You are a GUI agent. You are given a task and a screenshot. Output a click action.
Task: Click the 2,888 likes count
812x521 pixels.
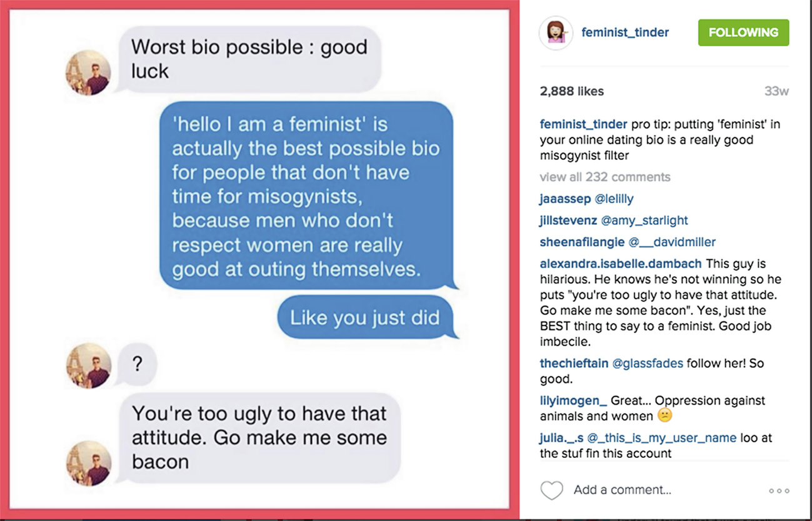click(x=571, y=91)
